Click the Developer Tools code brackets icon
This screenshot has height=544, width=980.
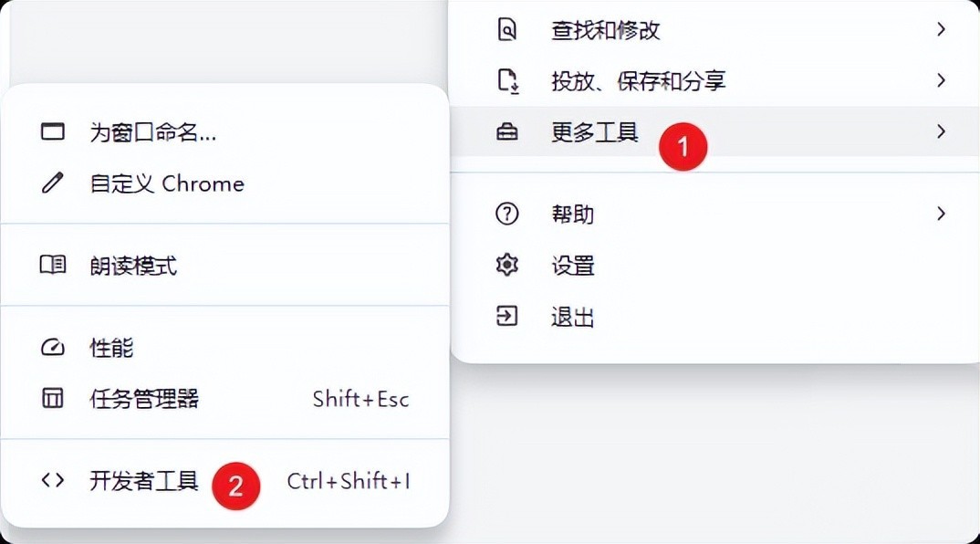[x=53, y=481]
